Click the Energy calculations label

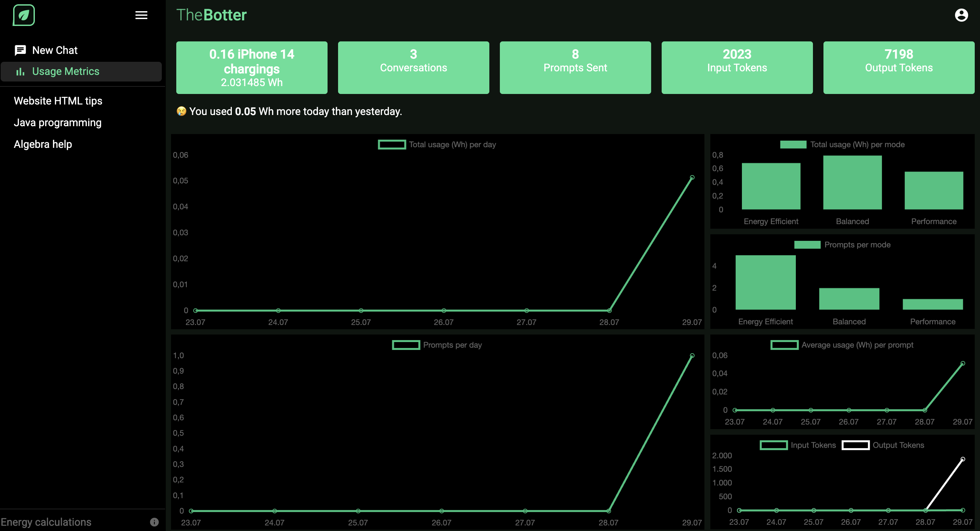point(46,522)
